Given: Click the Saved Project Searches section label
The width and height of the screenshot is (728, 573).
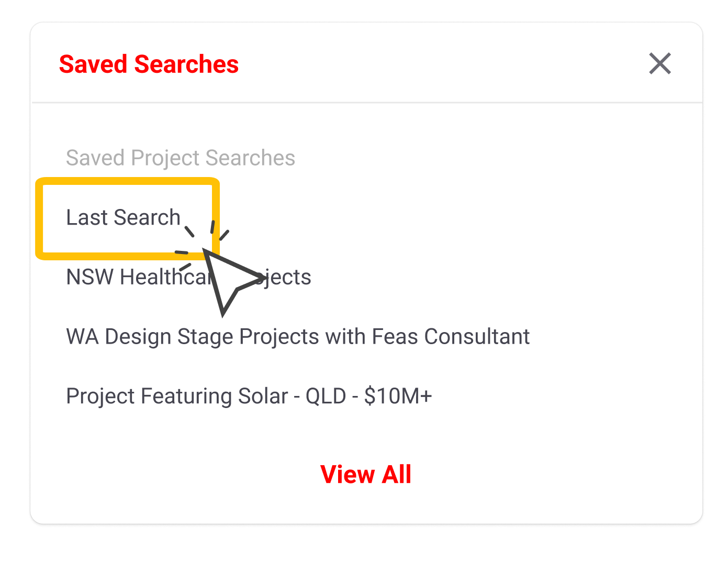Looking at the screenshot, I should (180, 158).
